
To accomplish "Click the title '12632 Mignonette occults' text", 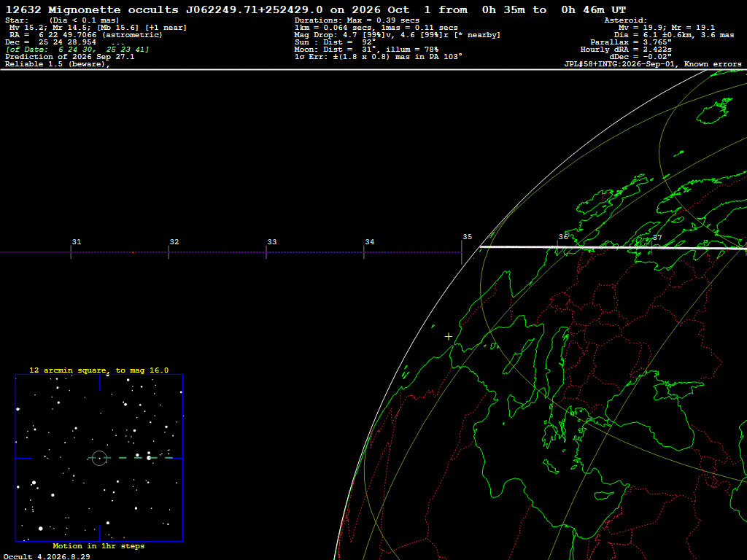I will coord(91,10).
